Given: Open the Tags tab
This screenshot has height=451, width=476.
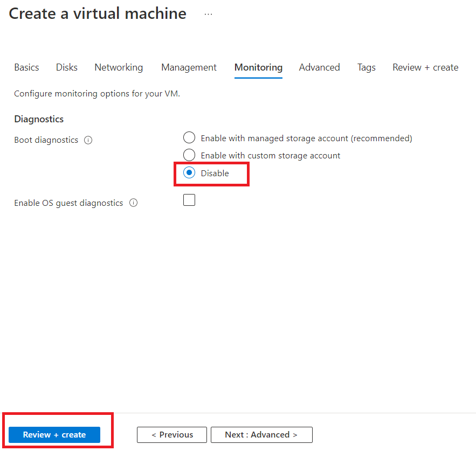Looking at the screenshot, I should click(366, 67).
